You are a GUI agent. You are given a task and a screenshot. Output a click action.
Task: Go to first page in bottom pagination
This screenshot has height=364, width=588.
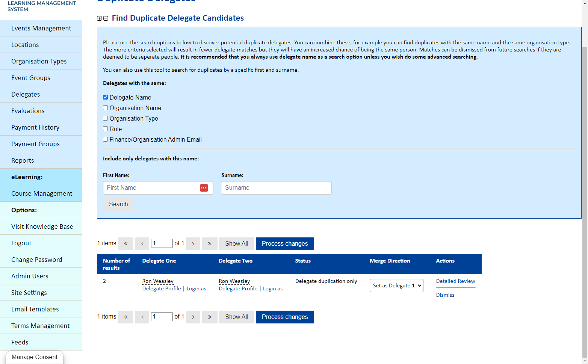[x=126, y=317]
